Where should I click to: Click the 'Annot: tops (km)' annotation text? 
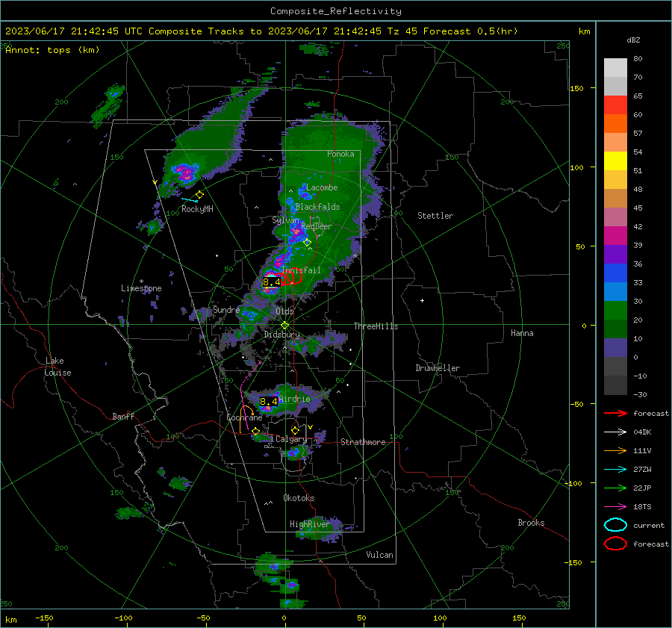point(52,50)
